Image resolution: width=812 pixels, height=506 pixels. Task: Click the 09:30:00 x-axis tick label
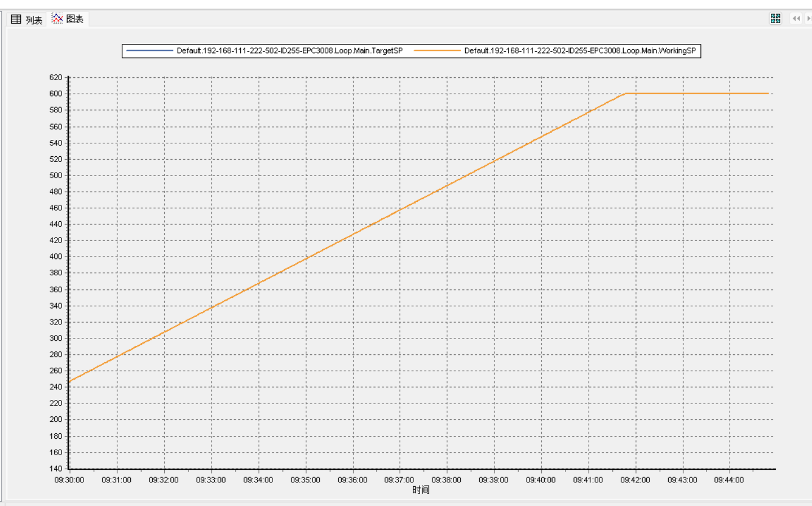point(69,480)
